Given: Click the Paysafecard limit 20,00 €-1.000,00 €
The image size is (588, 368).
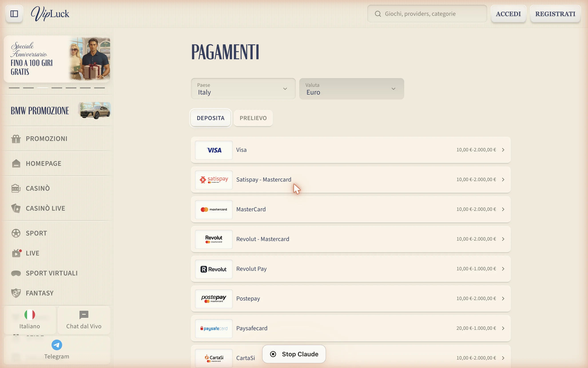Looking at the screenshot, I should (x=476, y=328).
